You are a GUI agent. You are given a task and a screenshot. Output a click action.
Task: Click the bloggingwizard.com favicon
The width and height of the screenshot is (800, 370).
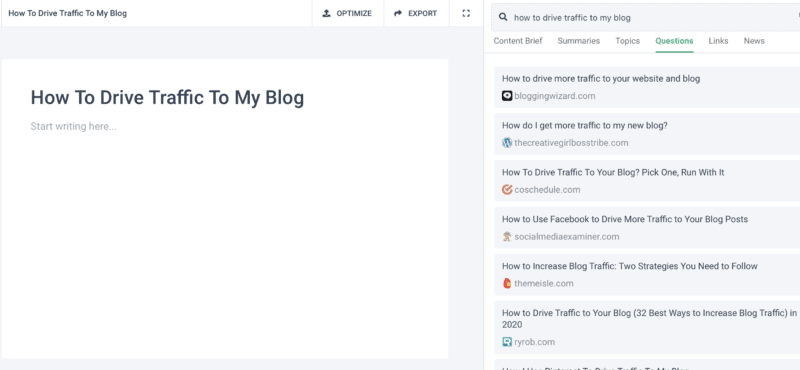click(507, 96)
